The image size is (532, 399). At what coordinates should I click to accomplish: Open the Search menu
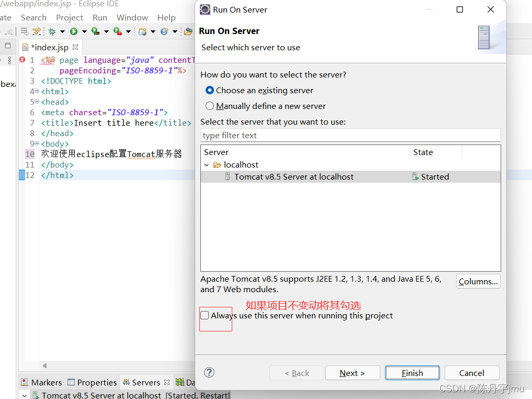[33, 18]
